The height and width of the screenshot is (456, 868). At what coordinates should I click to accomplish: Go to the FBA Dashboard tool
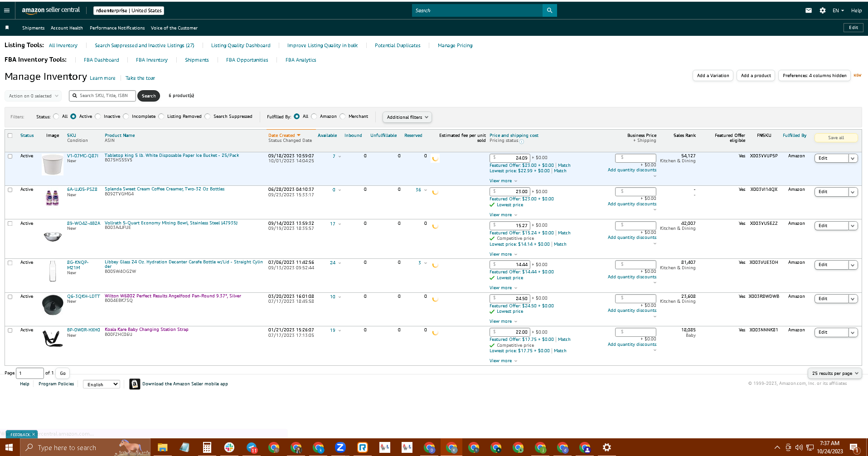pyautogui.click(x=102, y=60)
